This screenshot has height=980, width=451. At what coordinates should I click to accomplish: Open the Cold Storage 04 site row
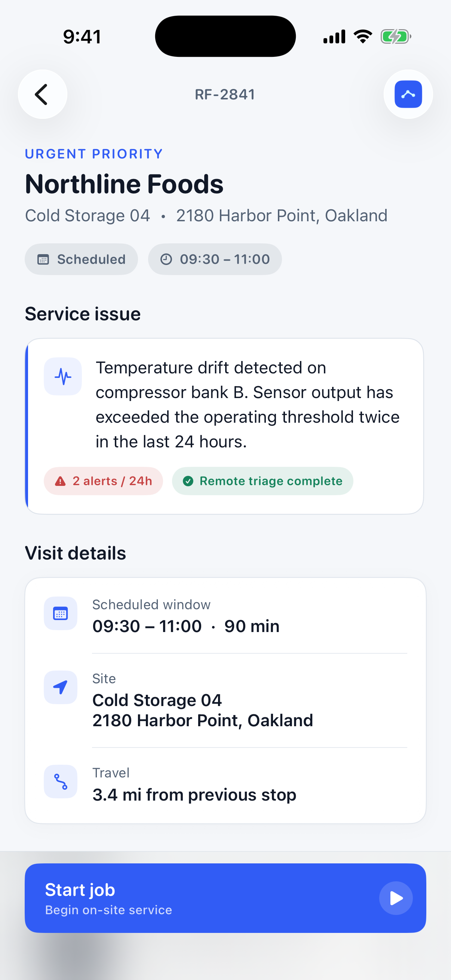click(225, 700)
